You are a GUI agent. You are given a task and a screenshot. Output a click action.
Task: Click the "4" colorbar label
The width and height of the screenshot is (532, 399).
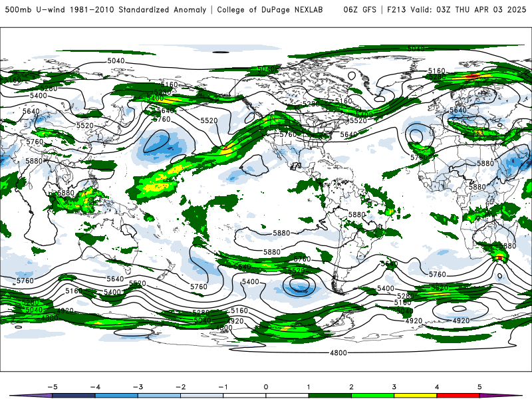[437, 387]
